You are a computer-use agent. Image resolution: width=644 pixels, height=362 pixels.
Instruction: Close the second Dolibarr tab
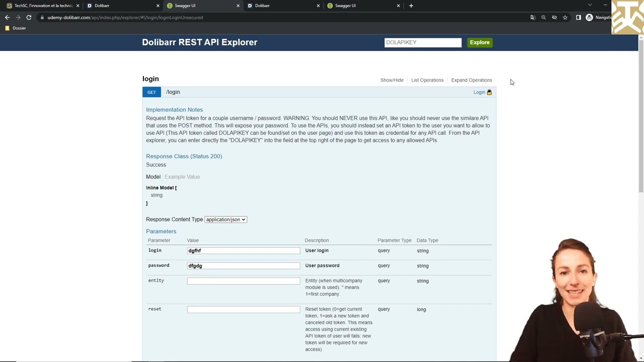318,6
